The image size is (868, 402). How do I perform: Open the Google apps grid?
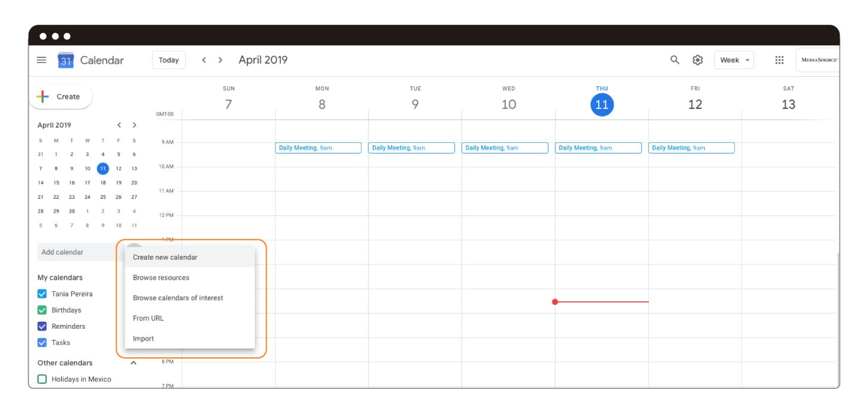(x=779, y=60)
